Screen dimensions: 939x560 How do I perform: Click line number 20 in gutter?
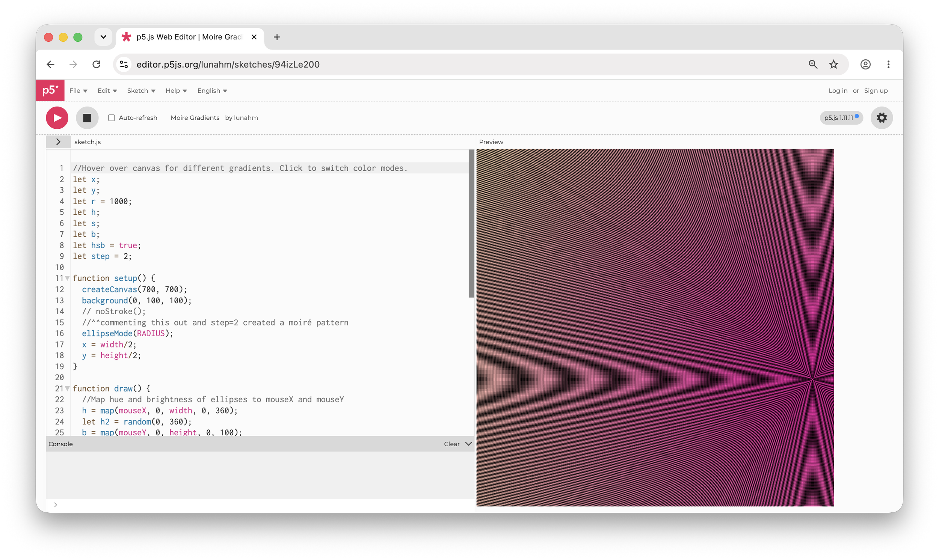[60, 377]
